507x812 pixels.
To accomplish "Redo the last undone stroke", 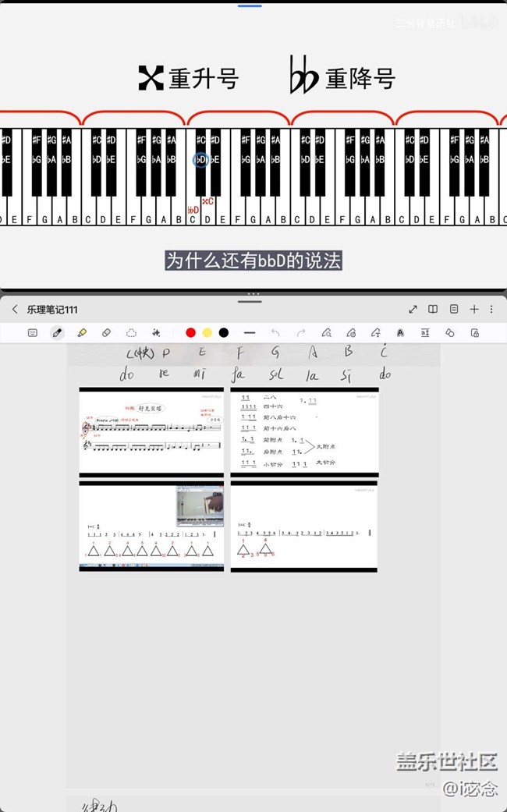I will click(x=301, y=332).
